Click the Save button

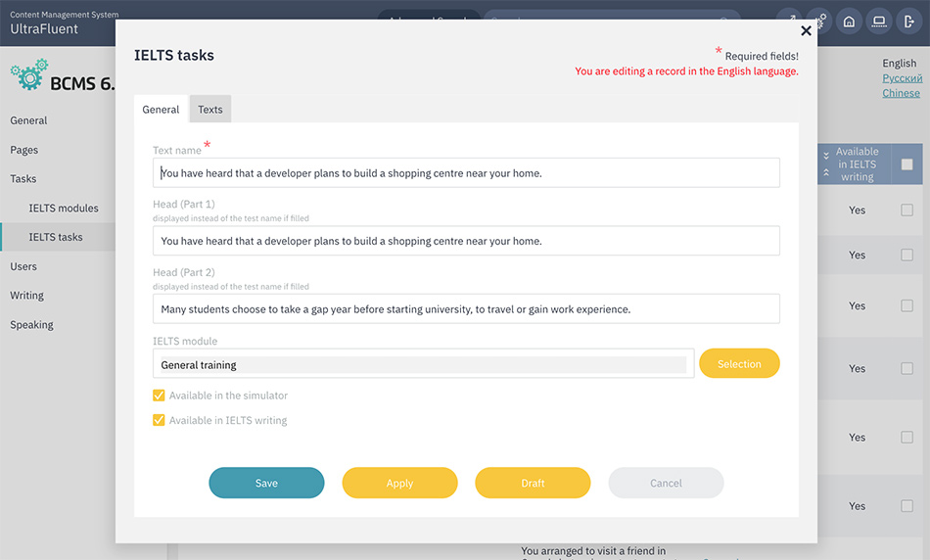click(266, 483)
